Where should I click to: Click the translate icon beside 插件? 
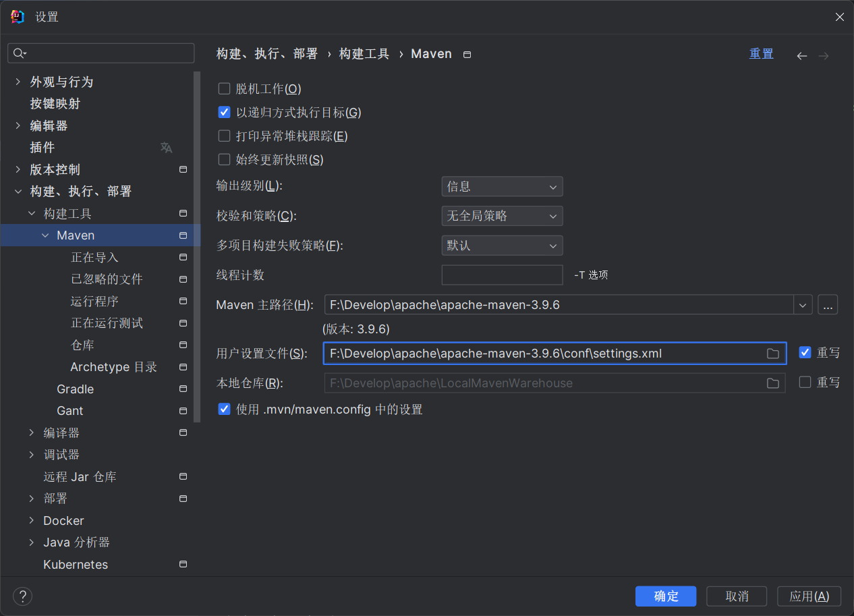[166, 148]
